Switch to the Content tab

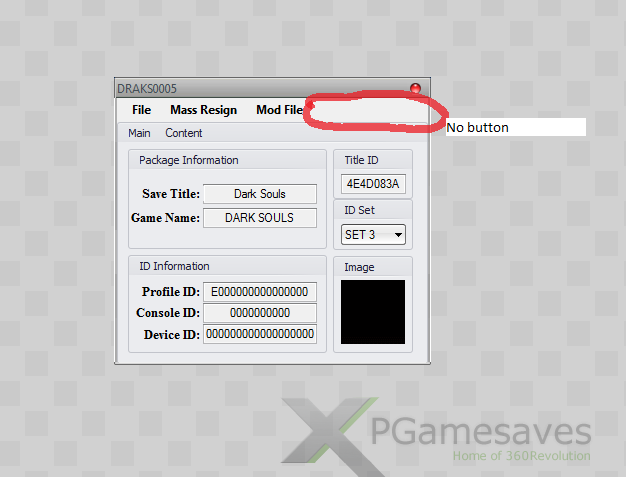184,133
